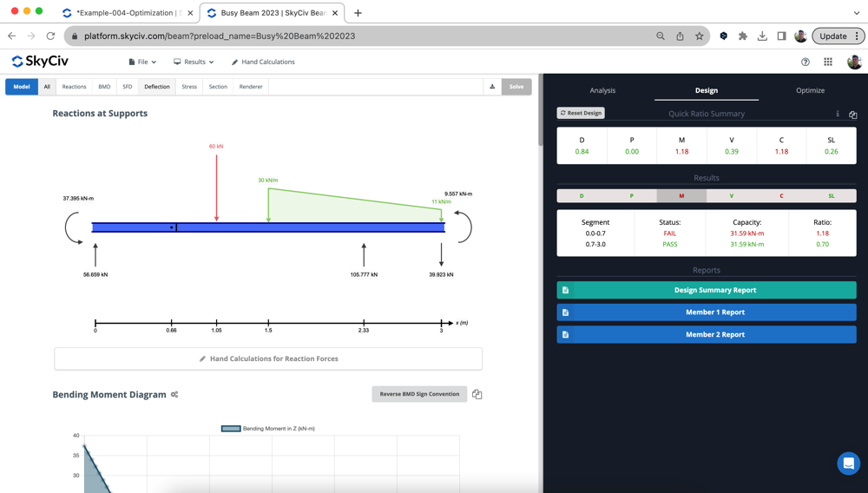Toggle the Deflection view button
868x493 pixels.
coord(157,87)
